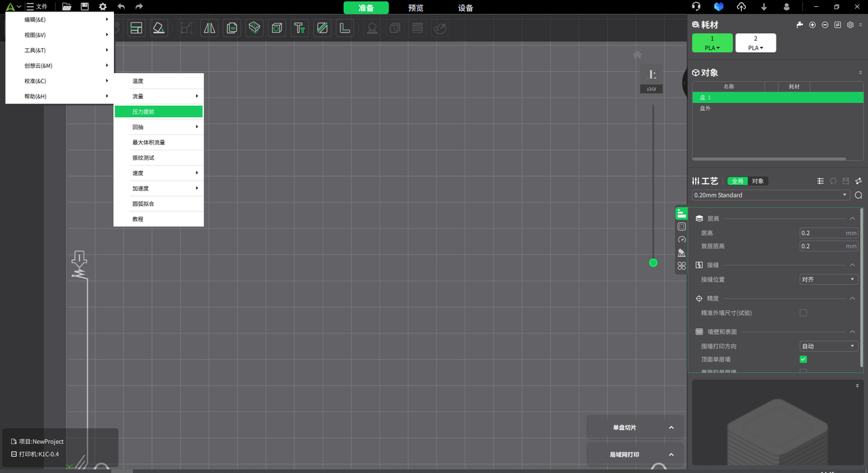This screenshot has width=868, height=473.
Task: Open the project folder icon
Action: 66,7
